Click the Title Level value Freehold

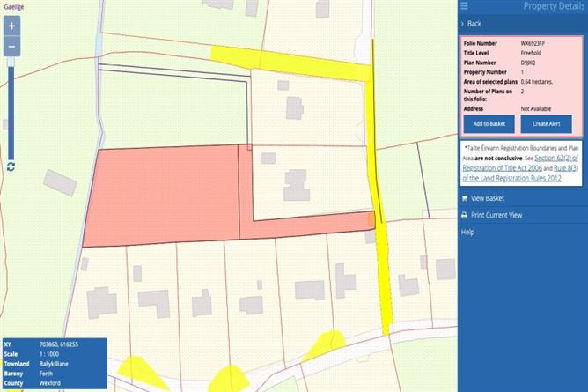click(531, 53)
